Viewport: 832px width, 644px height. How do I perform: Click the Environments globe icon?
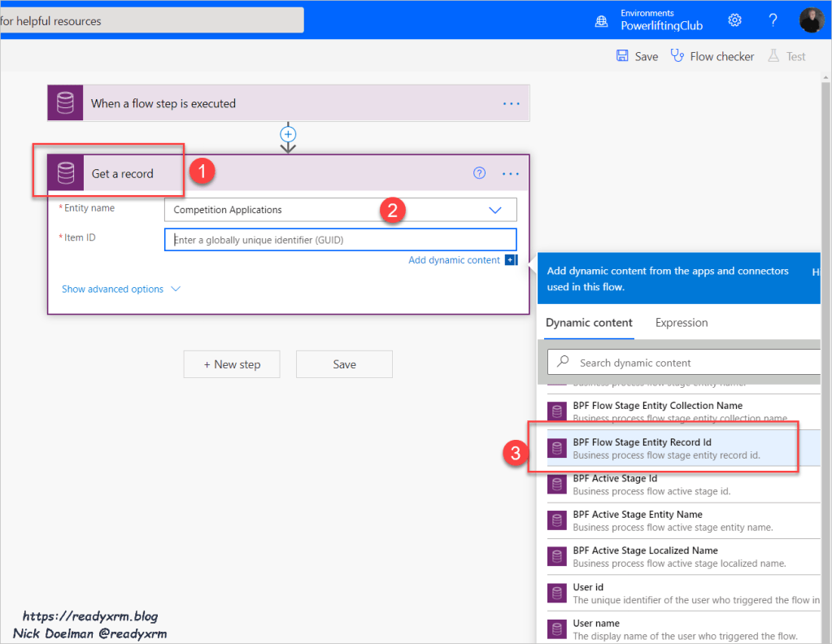601,20
